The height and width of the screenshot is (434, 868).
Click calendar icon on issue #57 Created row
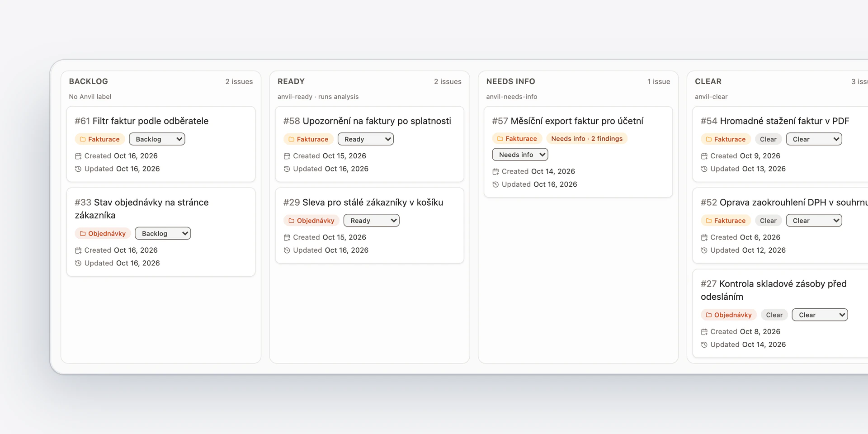[495, 172]
